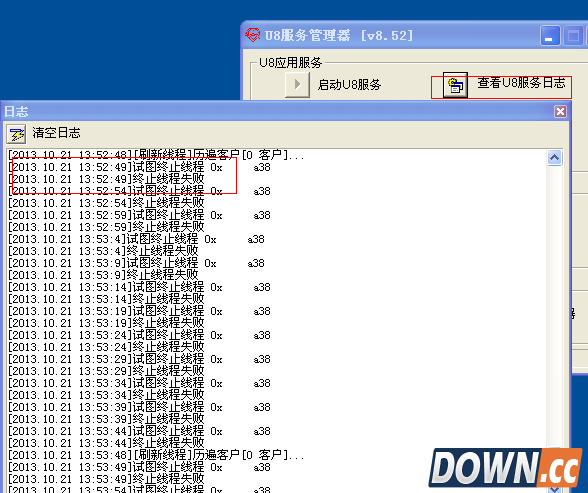The width and height of the screenshot is (588, 493).
Task: Select log line 13:52:59 终止线程失败
Action: (x=106, y=227)
